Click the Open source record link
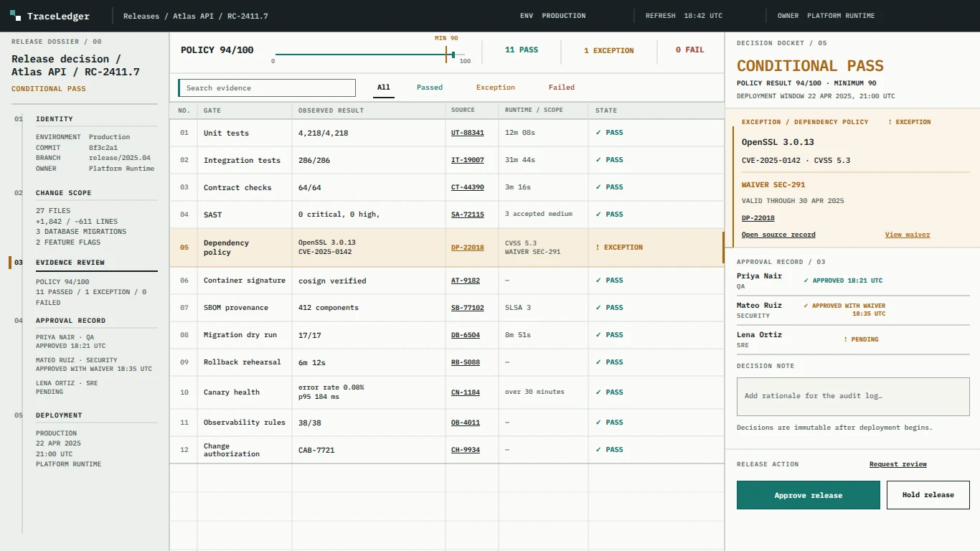The image size is (980, 551). click(x=778, y=235)
